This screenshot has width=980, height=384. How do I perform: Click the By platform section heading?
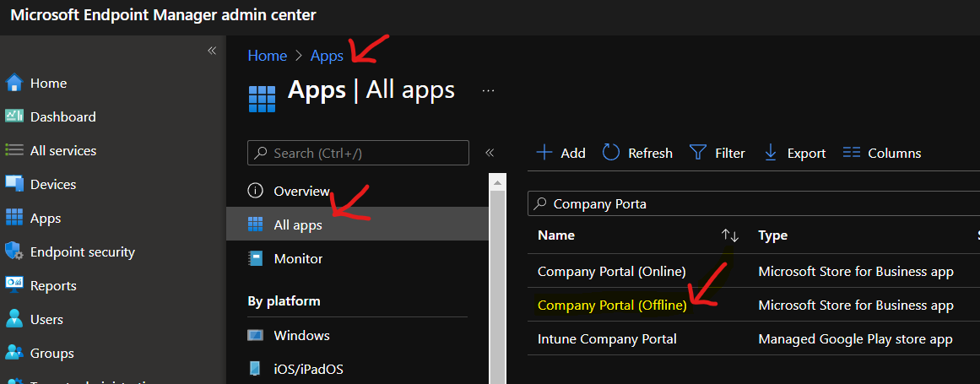tap(284, 301)
